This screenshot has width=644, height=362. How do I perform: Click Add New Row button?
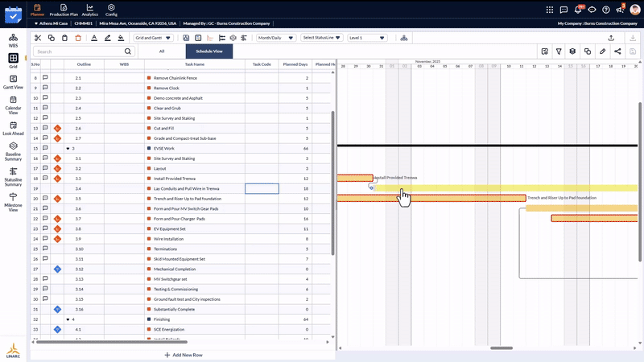(x=184, y=355)
